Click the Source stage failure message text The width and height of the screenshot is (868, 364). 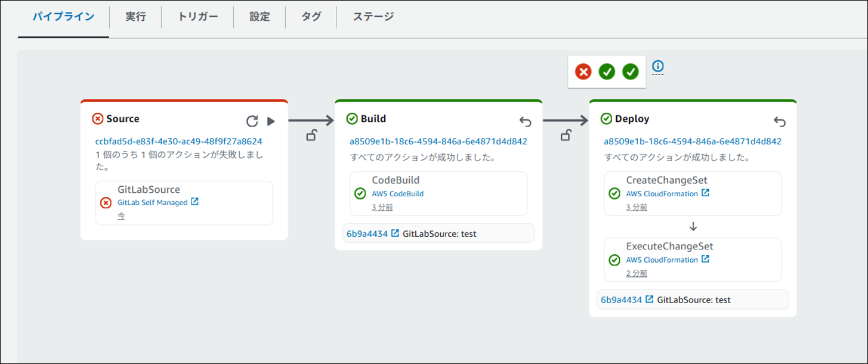tap(180, 161)
